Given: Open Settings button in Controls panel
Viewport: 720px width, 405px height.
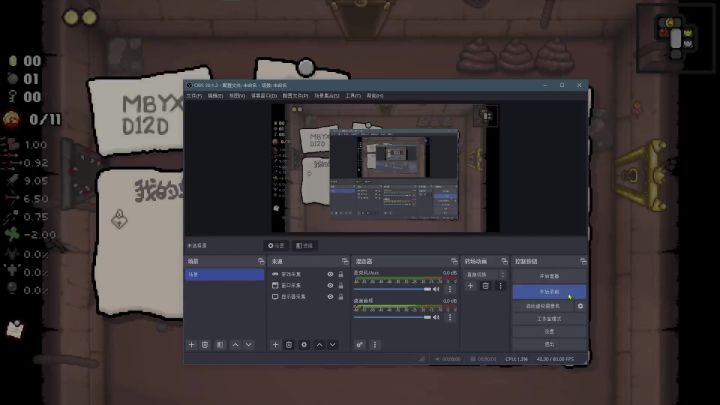Looking at the screenshot, I should click(x=549, y=331).
